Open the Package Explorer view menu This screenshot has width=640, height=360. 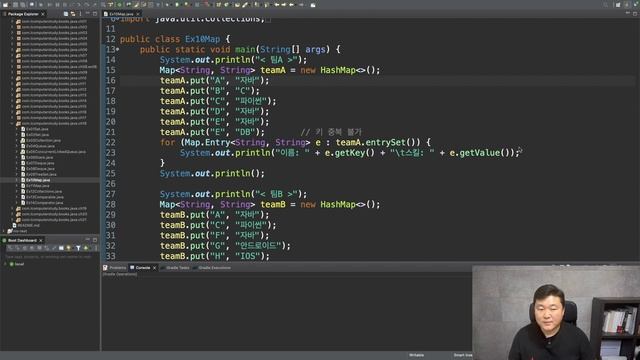[x=80, y=14]
